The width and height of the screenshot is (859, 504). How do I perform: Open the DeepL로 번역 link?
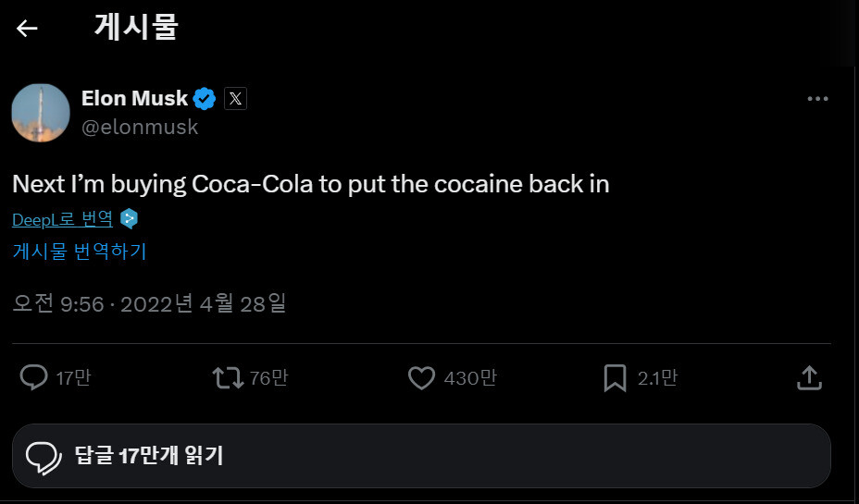(62, 219)
